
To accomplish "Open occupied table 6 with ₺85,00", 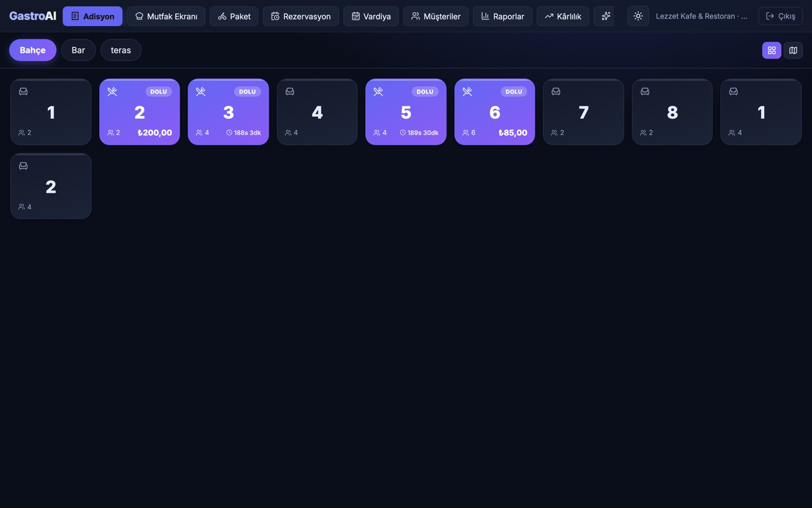I will tap(495, 112).
